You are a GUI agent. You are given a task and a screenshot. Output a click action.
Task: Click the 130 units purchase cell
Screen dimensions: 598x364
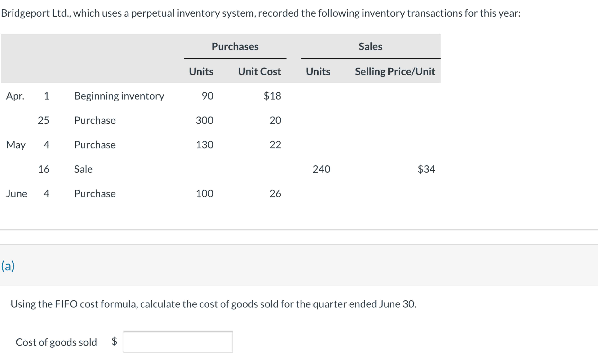coord(205,145)
